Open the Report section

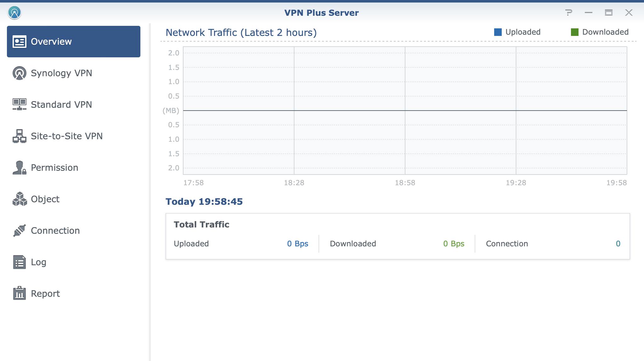click(74, 294)
